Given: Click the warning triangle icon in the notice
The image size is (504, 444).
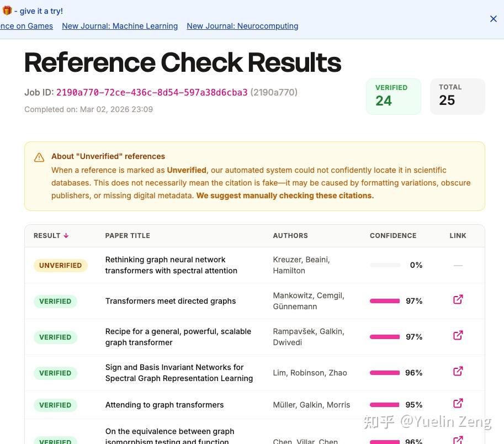Looking at the screenshot, I should tap(39, 157).
